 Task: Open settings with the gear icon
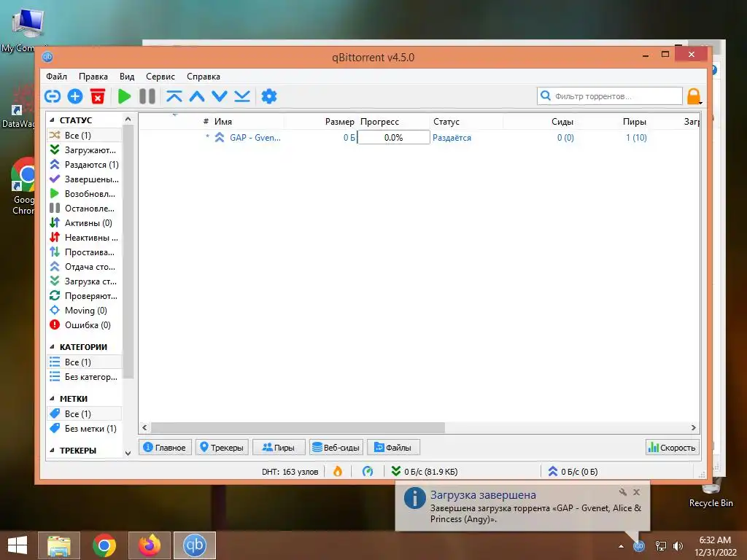[x=269, y=97]
